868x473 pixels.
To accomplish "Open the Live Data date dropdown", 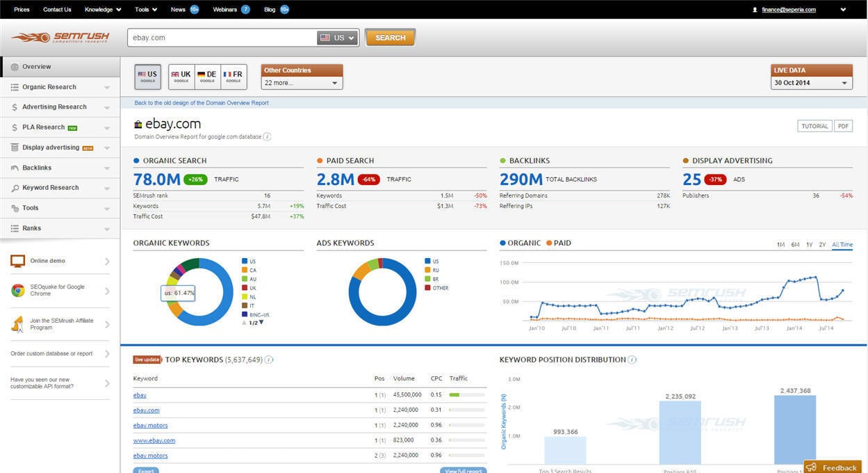I will (x=812, y=83).
